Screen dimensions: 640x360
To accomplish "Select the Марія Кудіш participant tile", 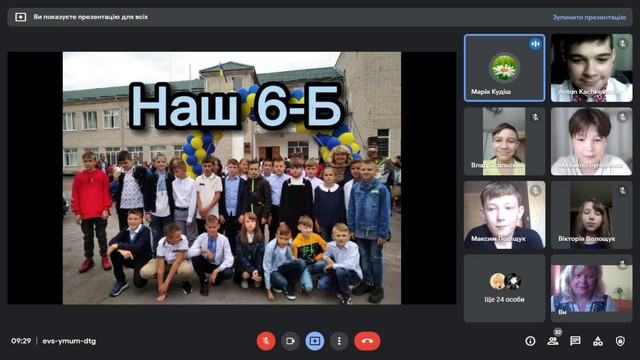I will click(x=504, y=68).
